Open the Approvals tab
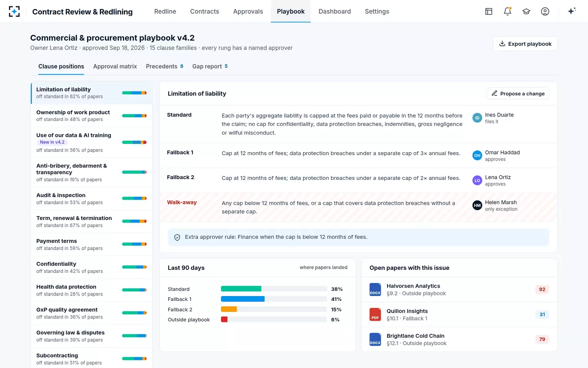The height and width of the screenshot is (368, 588). pos(248,11)
